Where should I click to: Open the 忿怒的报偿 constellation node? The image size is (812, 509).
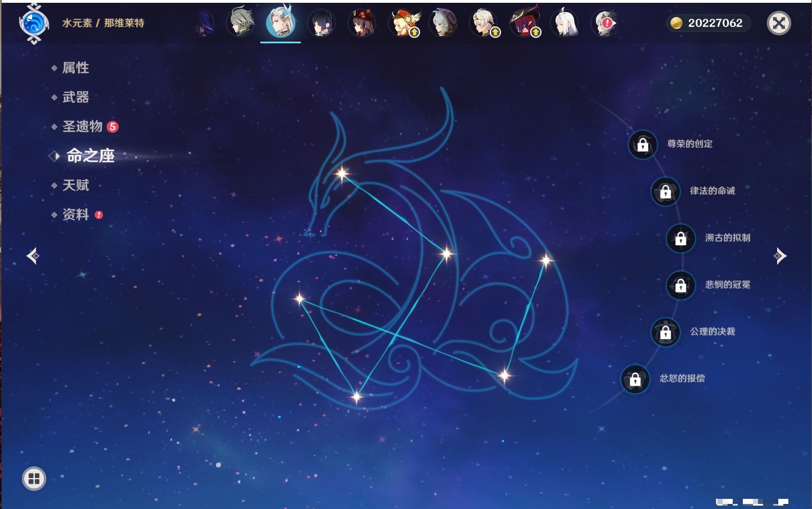pyautogui.click(x=635, y=379)
